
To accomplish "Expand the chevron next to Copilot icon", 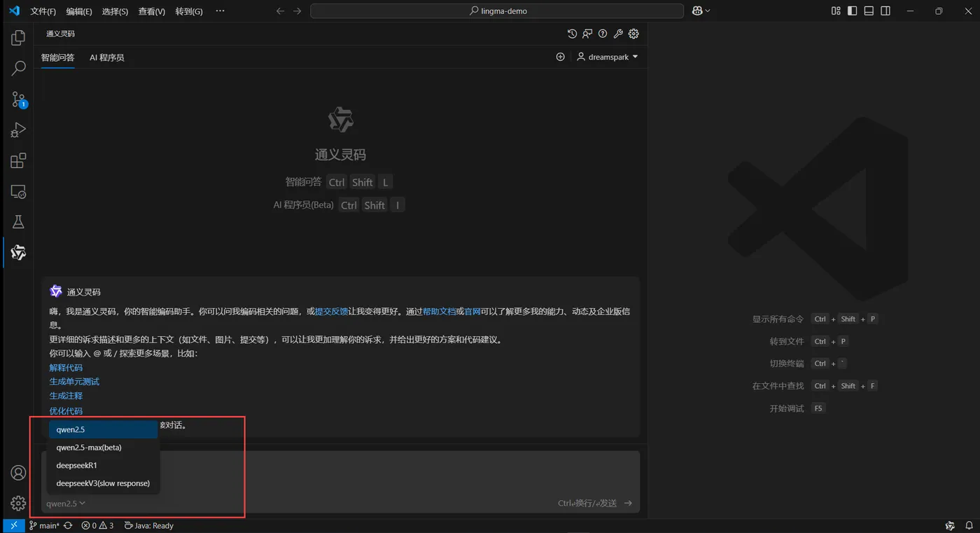I will [x=708, y=11].
